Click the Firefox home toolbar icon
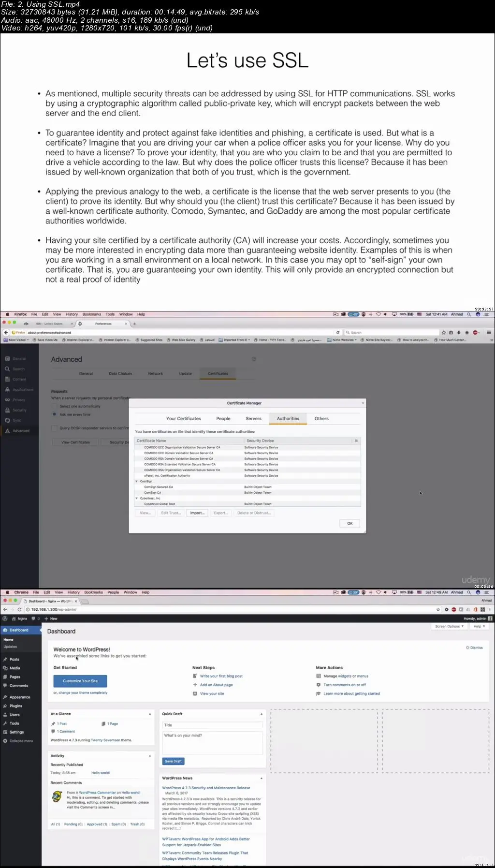 467,333
